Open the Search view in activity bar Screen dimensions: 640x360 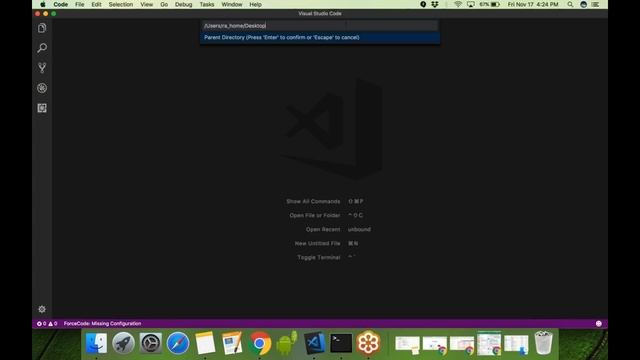(x=42, y=48)
